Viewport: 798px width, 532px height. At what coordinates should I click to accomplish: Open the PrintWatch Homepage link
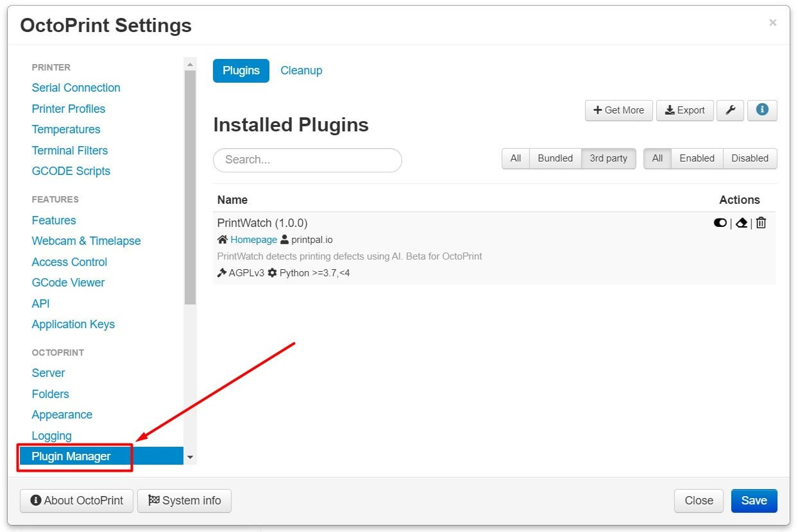[254, 240]
